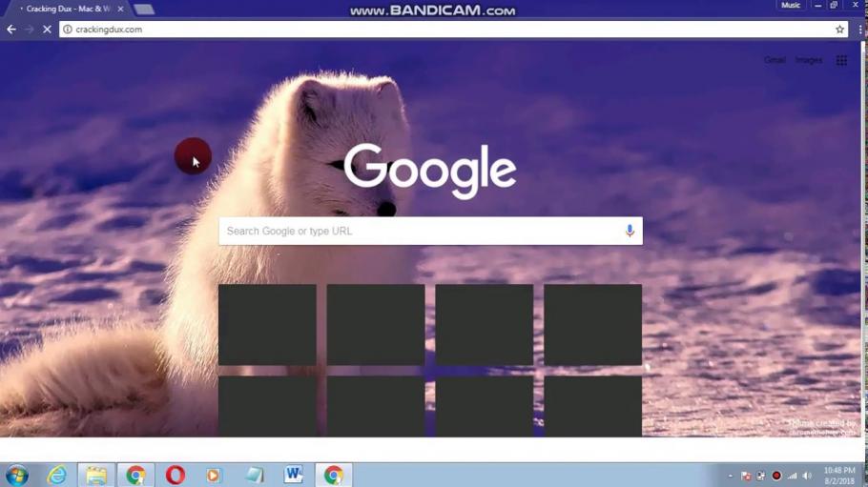Open the fourth thumbnail in the bottom row

(x=593, y=406)
